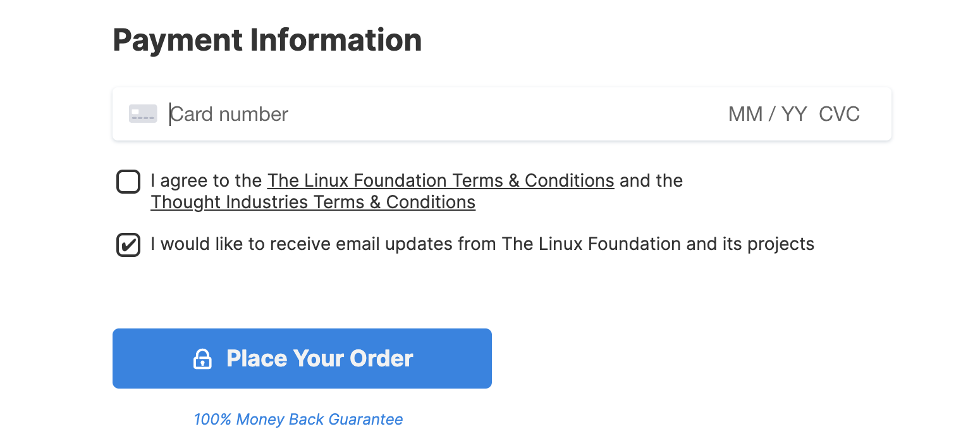Click the Payment Information heading
This screenshot has height=443, width=980.
tap(267, 40)
